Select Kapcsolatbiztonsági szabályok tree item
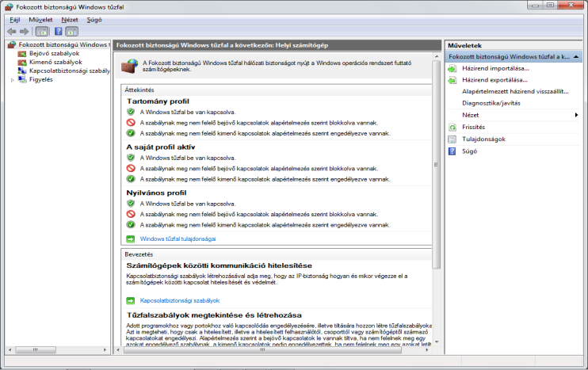 point(70,71)
